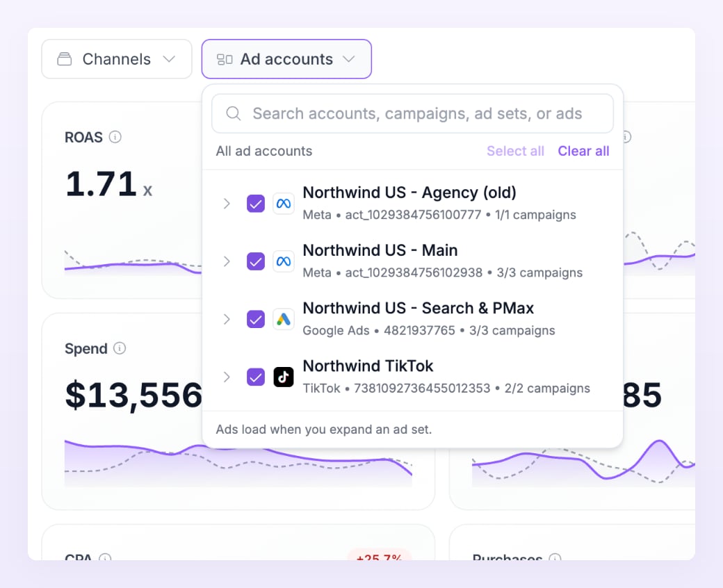Click Northwind US - Main name
The image size is (723, 588).
[x=380, y=250]
